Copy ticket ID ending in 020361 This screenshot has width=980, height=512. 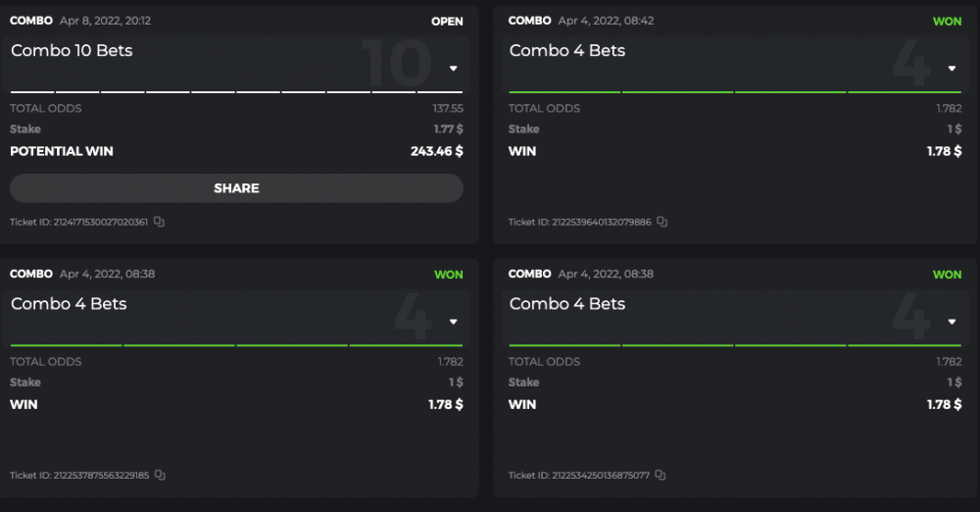click(x=159, y=222)
